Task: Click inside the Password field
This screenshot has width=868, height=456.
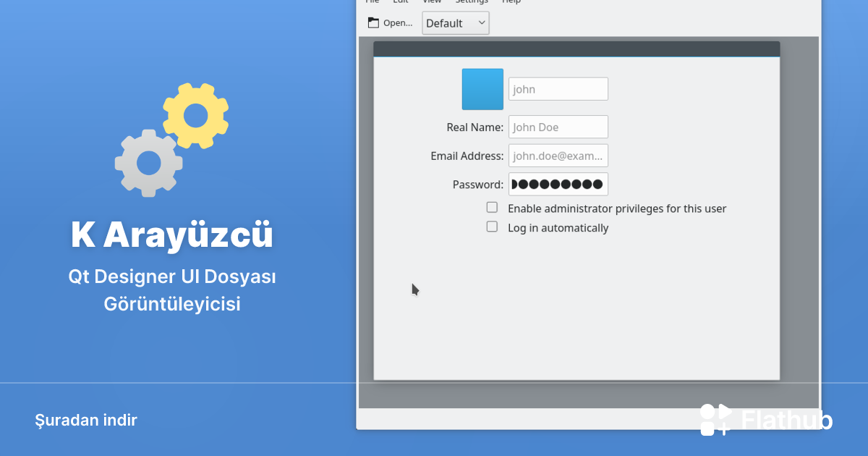Action: point(558,184)
